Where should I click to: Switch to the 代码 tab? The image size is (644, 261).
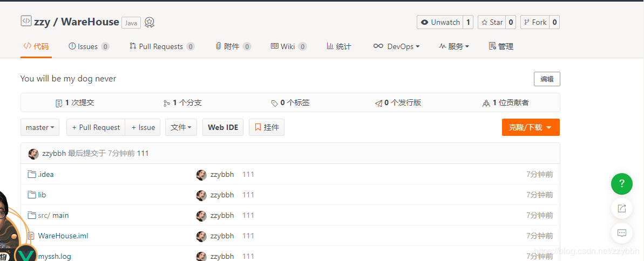pyautogui.click(x=36, y=46)
